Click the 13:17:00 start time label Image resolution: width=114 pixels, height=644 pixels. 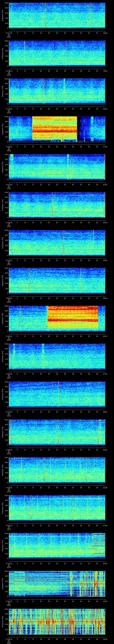pyautogui.click(x=9, y=33)
